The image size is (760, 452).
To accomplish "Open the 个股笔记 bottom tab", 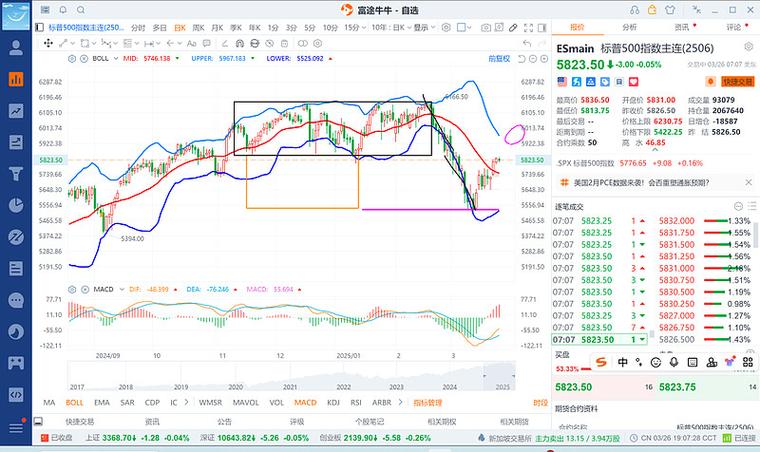I will click(x=369, y=421).
